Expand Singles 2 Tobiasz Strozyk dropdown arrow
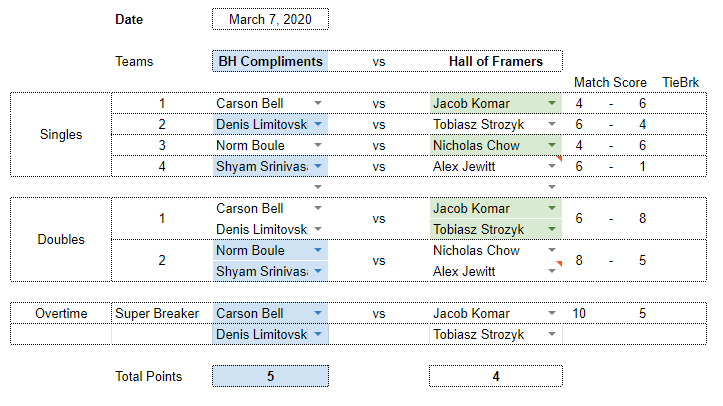This screenshot has width=723, height=406. (x=551, y=124)
